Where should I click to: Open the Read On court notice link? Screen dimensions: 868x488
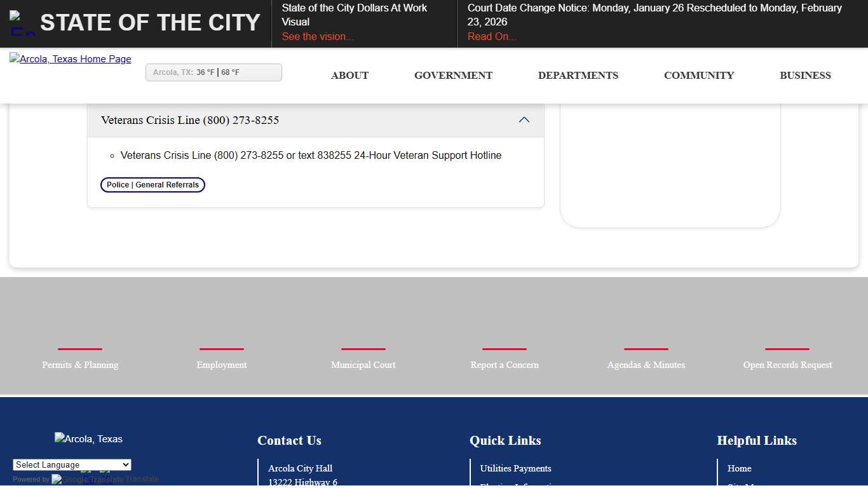click(x=491, y=36)
